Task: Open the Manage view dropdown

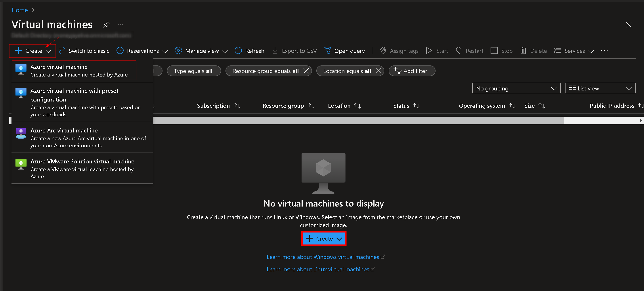Action: 201,51
